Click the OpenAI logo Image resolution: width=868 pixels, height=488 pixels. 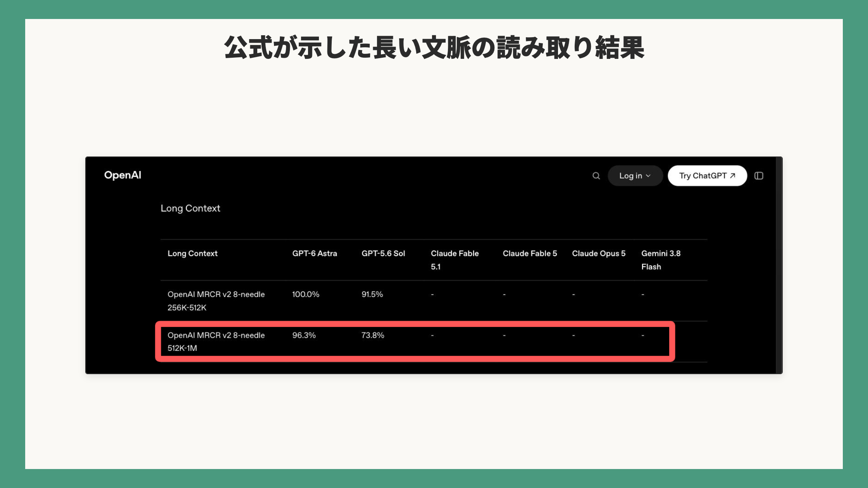(x=122, y=175)
